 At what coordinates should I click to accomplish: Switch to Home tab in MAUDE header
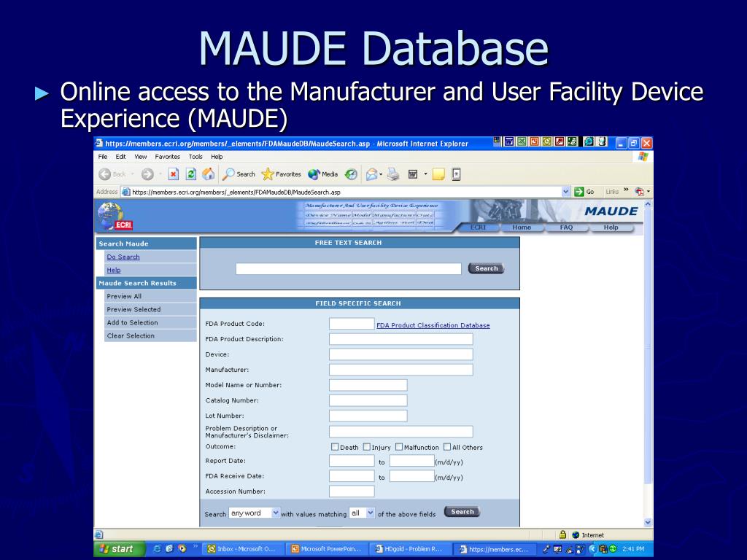pyautogui.click(x=522, y=227)
